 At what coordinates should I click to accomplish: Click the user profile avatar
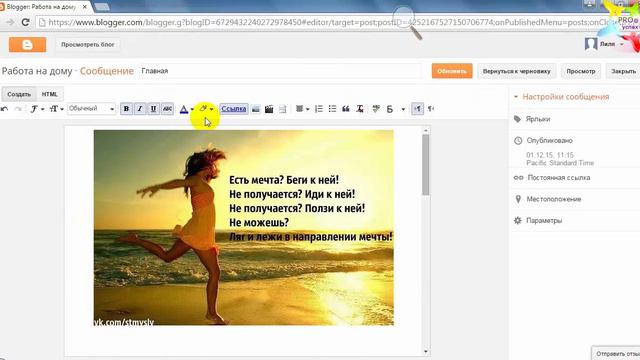(591, 44)
